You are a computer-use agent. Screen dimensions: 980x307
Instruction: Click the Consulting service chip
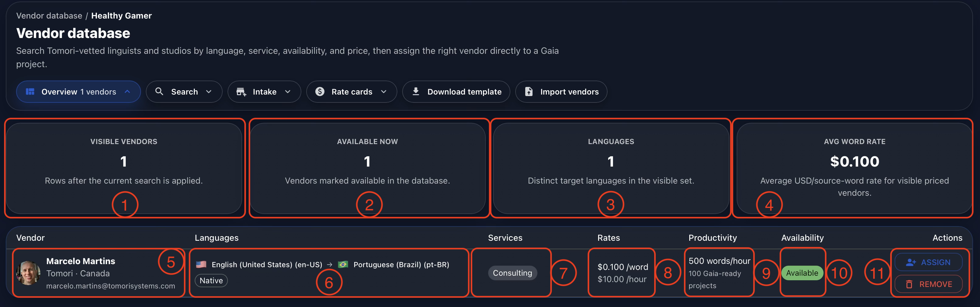point(512,273)
